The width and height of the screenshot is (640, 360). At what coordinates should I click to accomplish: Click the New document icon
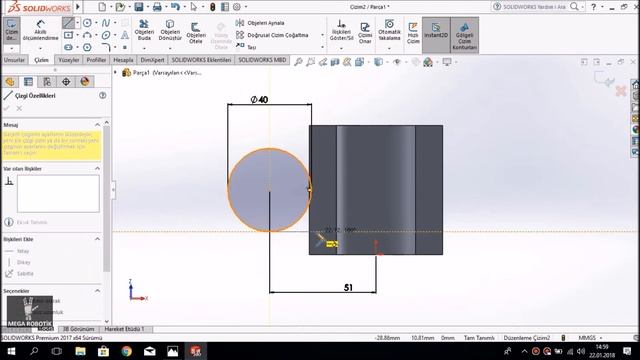(102, 7)
